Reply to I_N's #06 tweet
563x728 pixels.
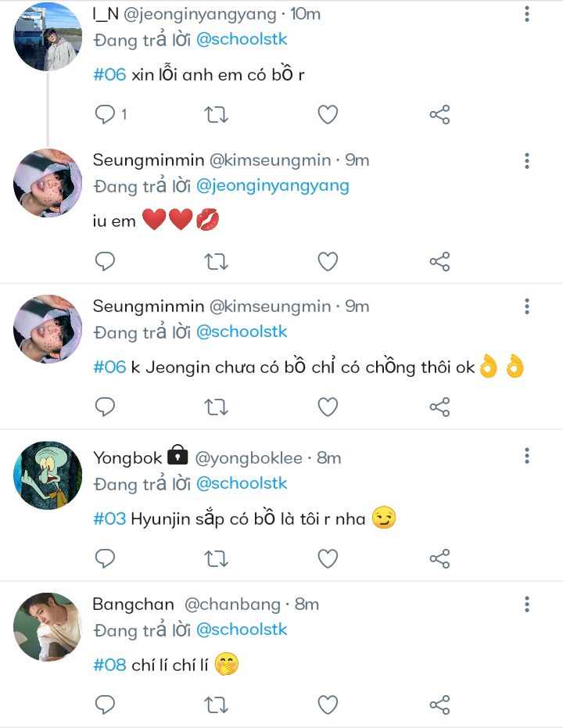106,115
